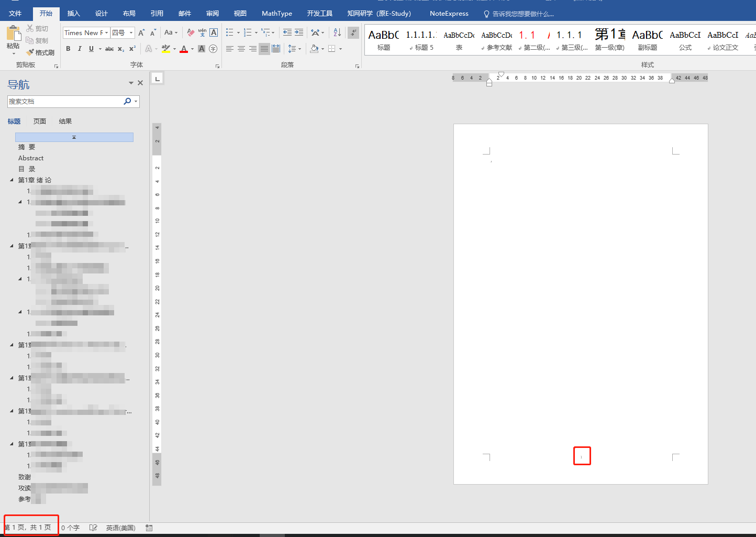The image size is (756, 537).
Task: Go to the 摘 要 heading
Action: [x=27, y=147]
